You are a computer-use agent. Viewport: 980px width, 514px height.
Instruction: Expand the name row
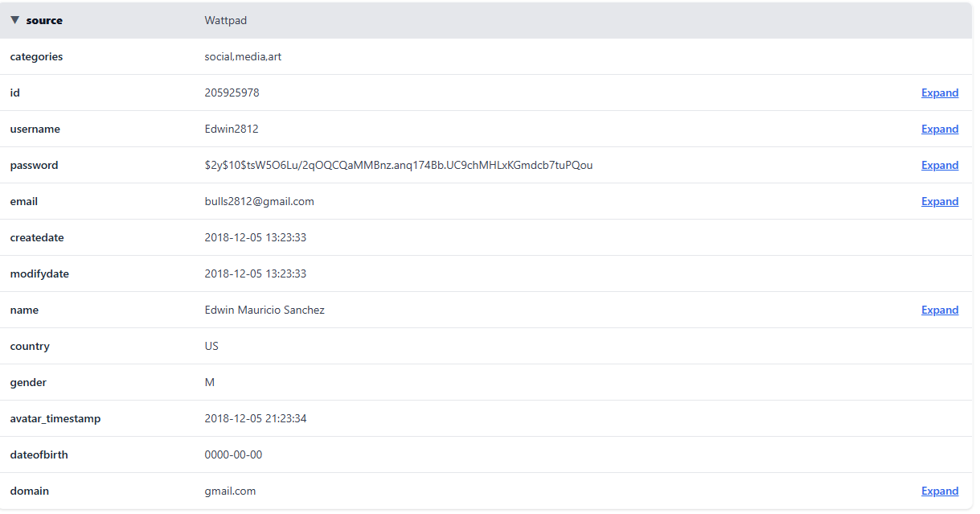940,310
